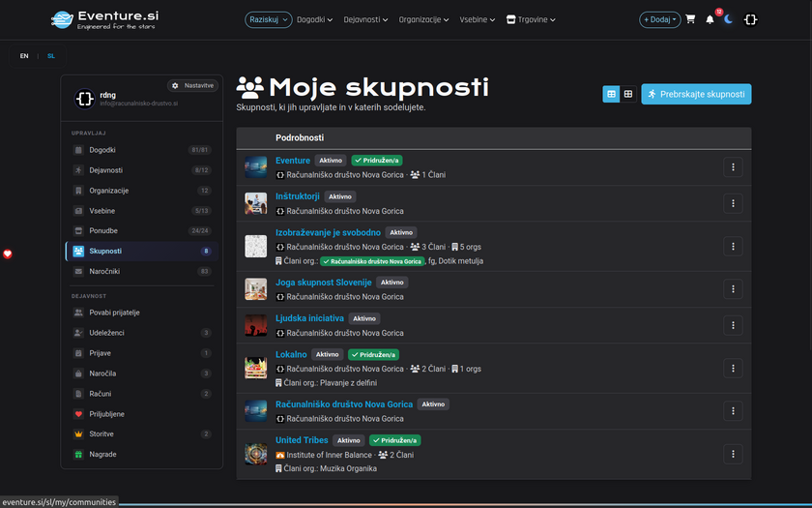Switch language to EN
The image size is (812, 508).
pyautogui.click(x=24, y=56)
